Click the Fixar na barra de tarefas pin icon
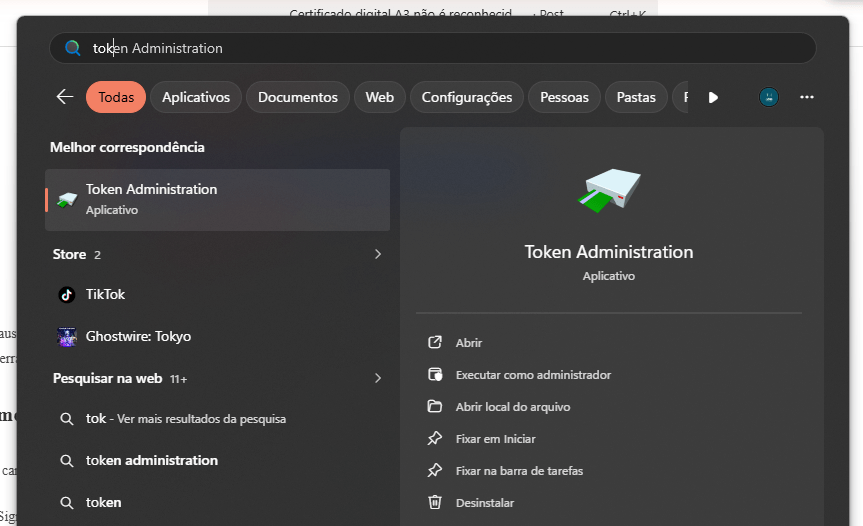The width and height of the screenshot is (863, 526). (x=435, y=470)
